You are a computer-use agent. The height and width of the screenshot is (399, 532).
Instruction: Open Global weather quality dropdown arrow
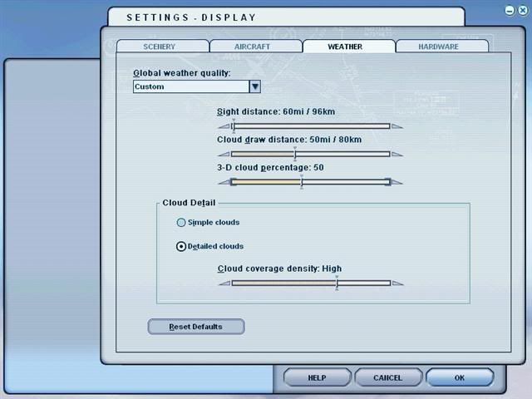coord(255,86)
